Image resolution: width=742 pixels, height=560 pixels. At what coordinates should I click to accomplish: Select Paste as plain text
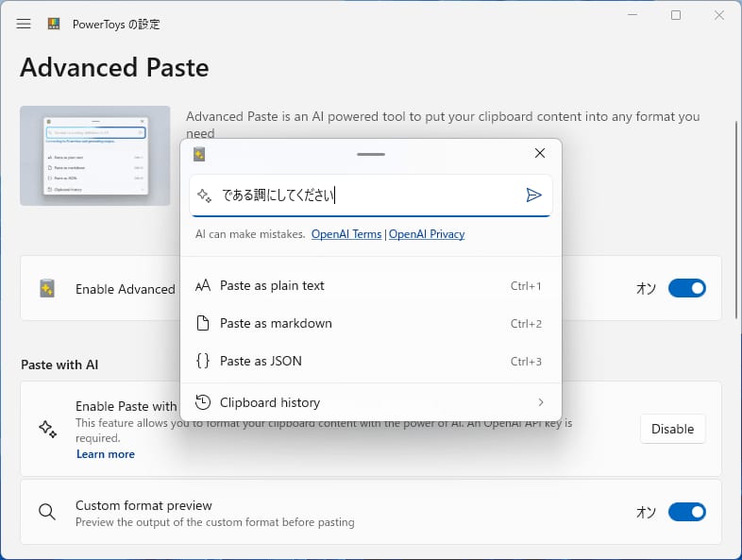(x=370, y=285)
